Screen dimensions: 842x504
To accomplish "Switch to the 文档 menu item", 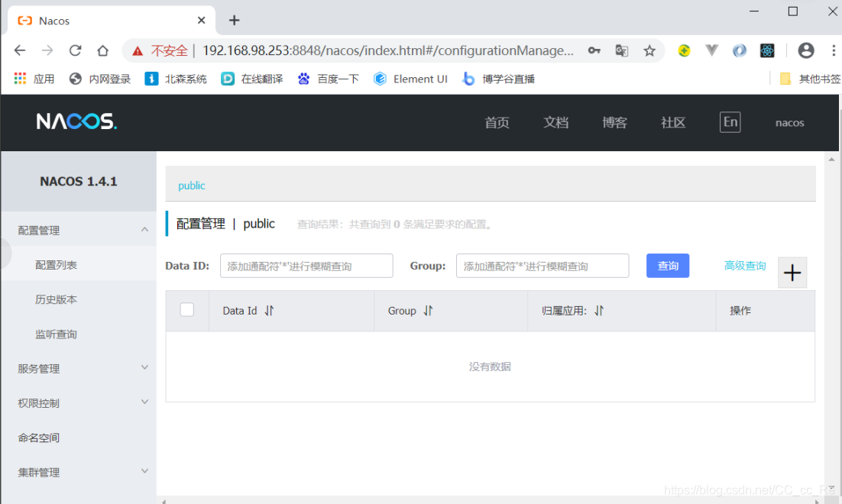I will 556,123.
